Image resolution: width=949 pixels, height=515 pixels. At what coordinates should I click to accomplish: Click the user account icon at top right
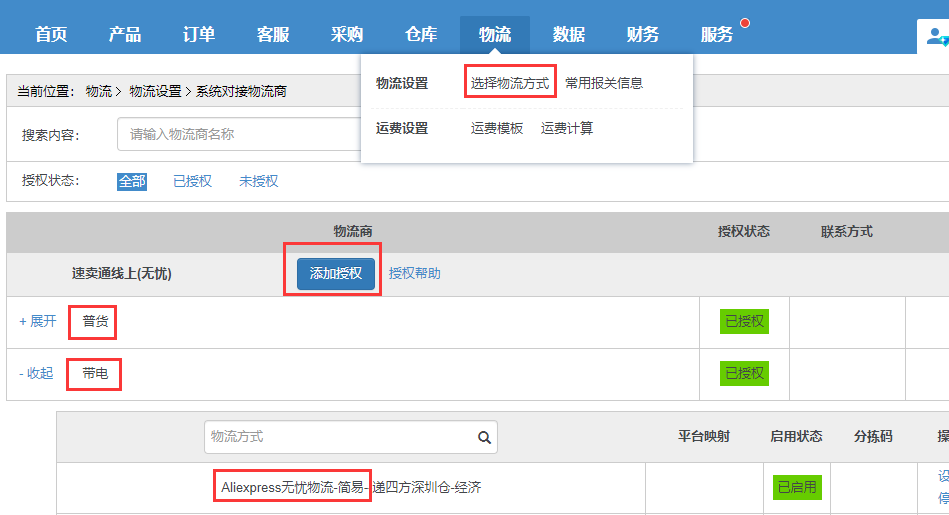pyautogui.click(x=936, y=38)
